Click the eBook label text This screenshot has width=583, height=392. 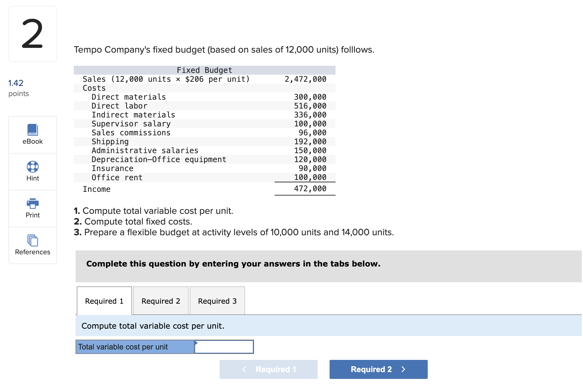[32, 142]
